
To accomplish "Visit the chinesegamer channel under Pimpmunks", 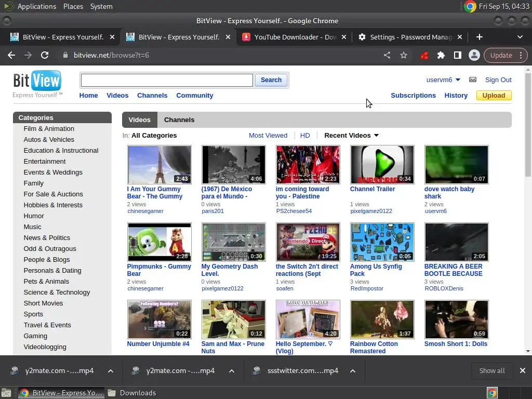I will [145, 288].
